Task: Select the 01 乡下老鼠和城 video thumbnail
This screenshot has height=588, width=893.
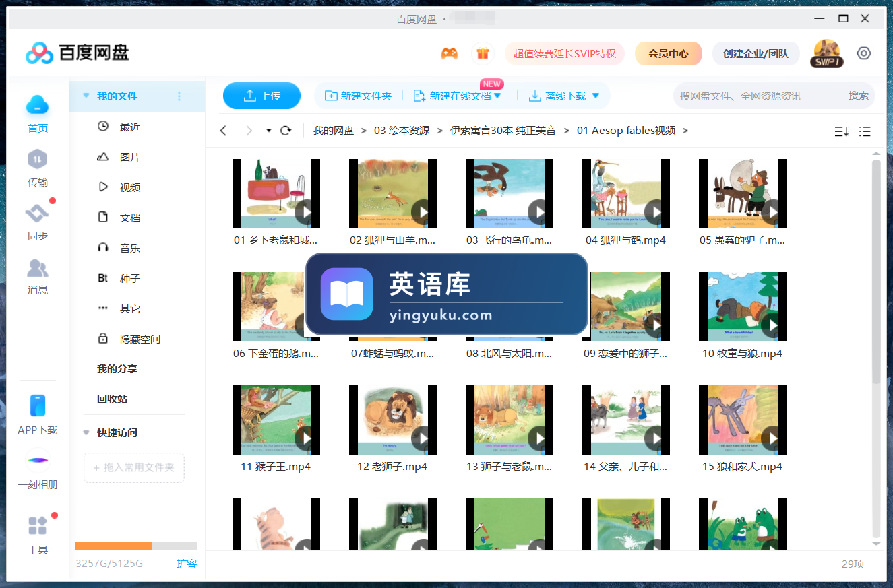Action: tap(276, 193)
